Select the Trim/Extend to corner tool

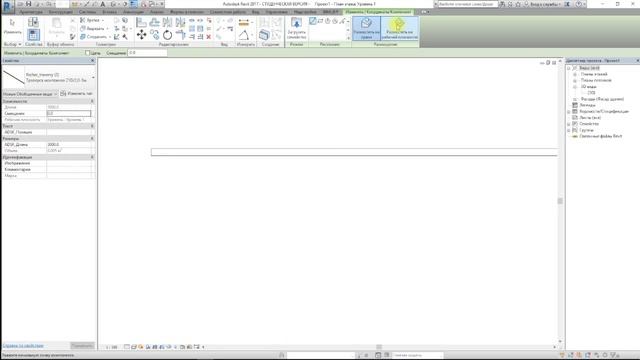[x=180, y=35]
